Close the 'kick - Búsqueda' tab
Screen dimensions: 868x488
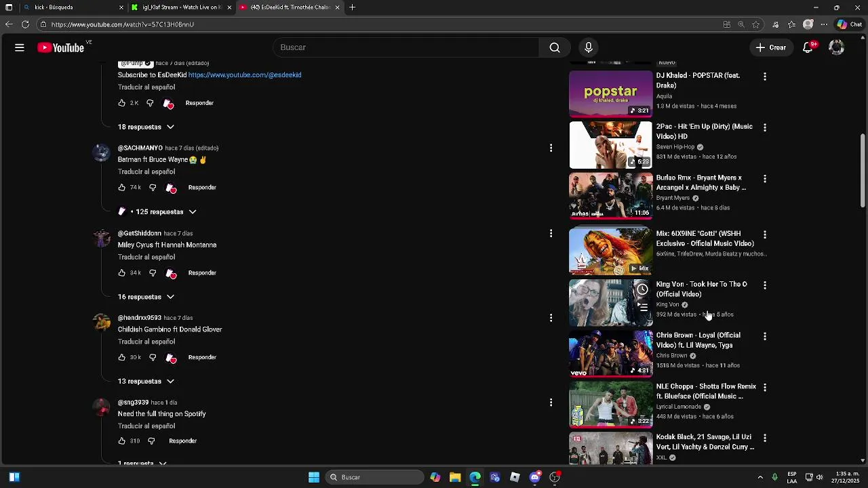pos(121,7)
